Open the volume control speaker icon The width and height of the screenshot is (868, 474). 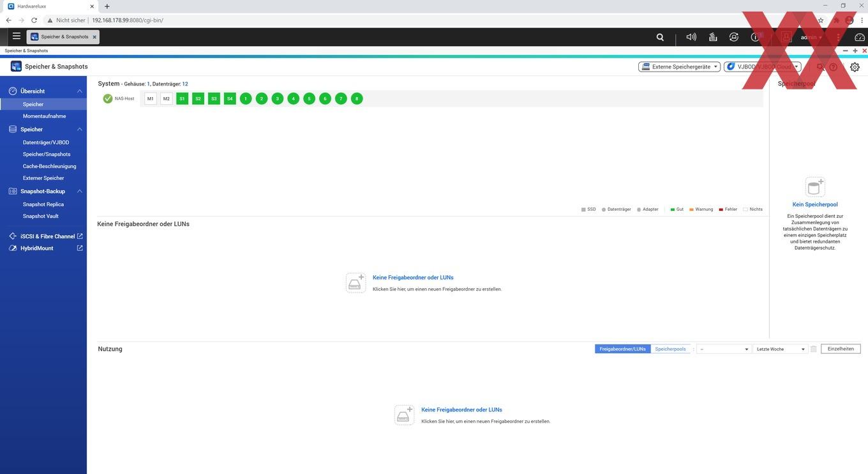click(691, 37)
